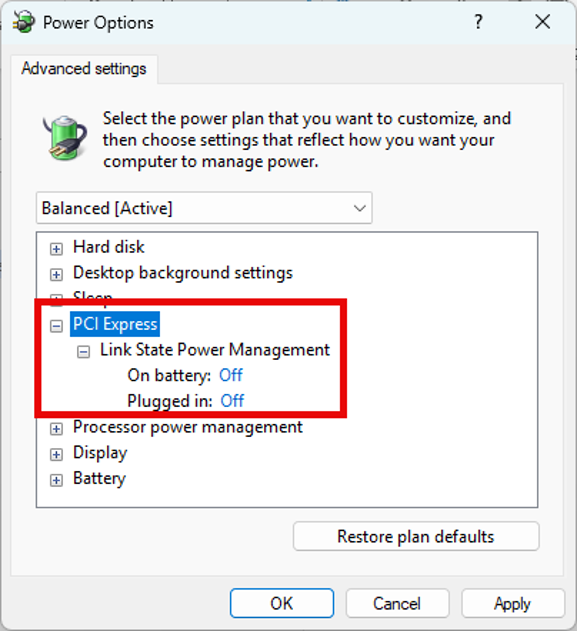577x631 pixels.
Task: Change the On battery Off value
Action: [x=231, y=375]
